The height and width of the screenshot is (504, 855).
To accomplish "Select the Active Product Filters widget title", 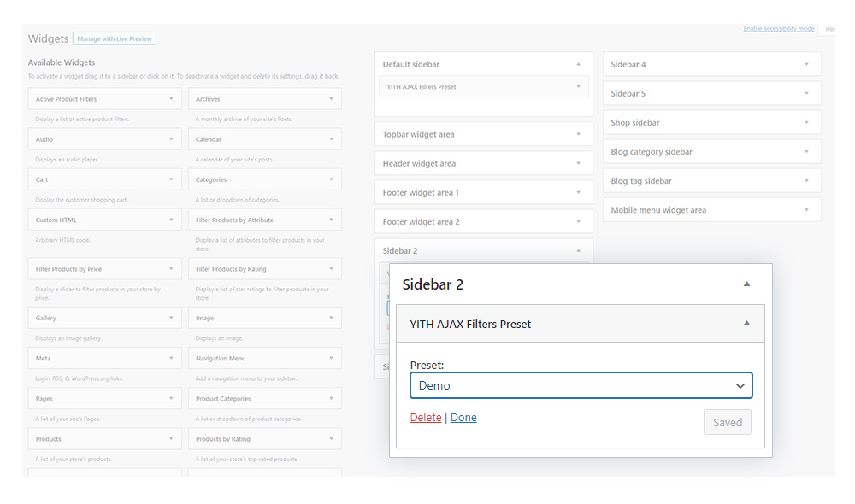I will click(x=66, y=99).
